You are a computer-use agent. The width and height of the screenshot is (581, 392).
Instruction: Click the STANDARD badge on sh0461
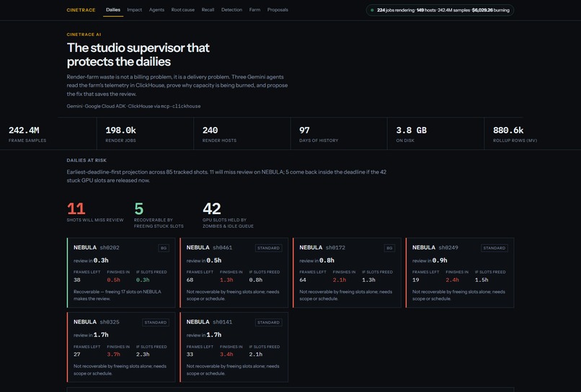click(x=268, y=248)
